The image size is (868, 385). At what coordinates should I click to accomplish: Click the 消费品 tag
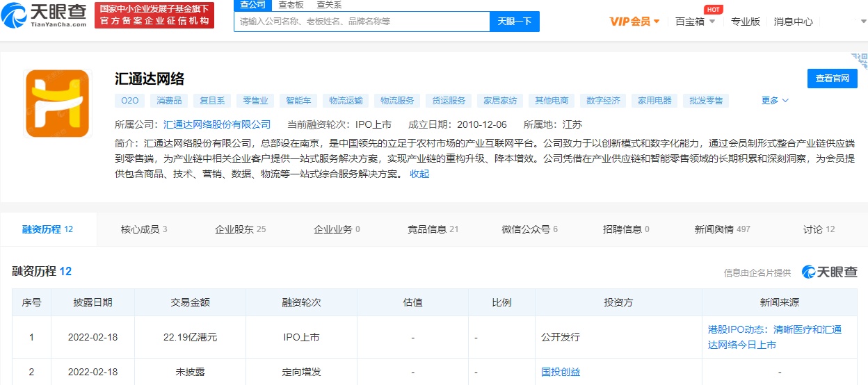coord(169,101)
